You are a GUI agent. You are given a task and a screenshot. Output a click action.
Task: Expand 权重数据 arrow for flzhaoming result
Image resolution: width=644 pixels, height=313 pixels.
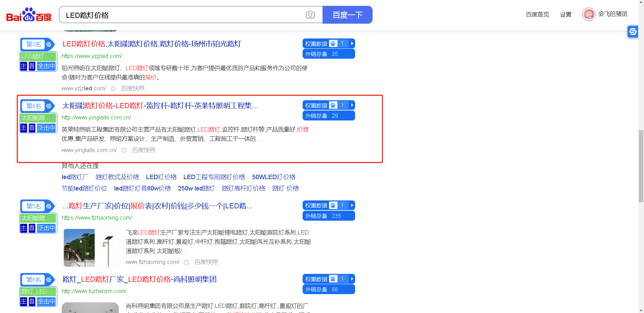[x=352, y=205]
